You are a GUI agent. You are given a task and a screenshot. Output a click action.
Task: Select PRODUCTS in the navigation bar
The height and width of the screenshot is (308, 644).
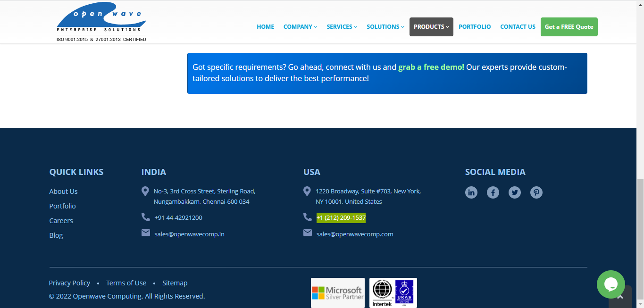pos(431,26)
